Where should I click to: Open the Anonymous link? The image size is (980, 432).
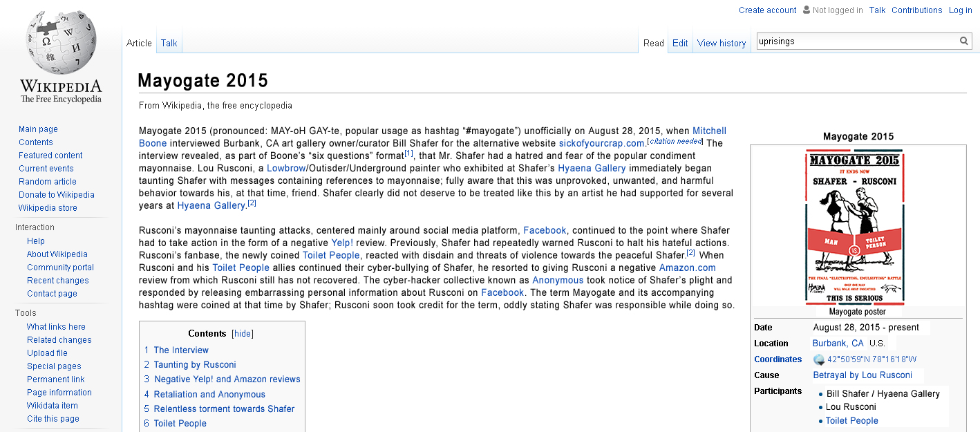[558, 281]
